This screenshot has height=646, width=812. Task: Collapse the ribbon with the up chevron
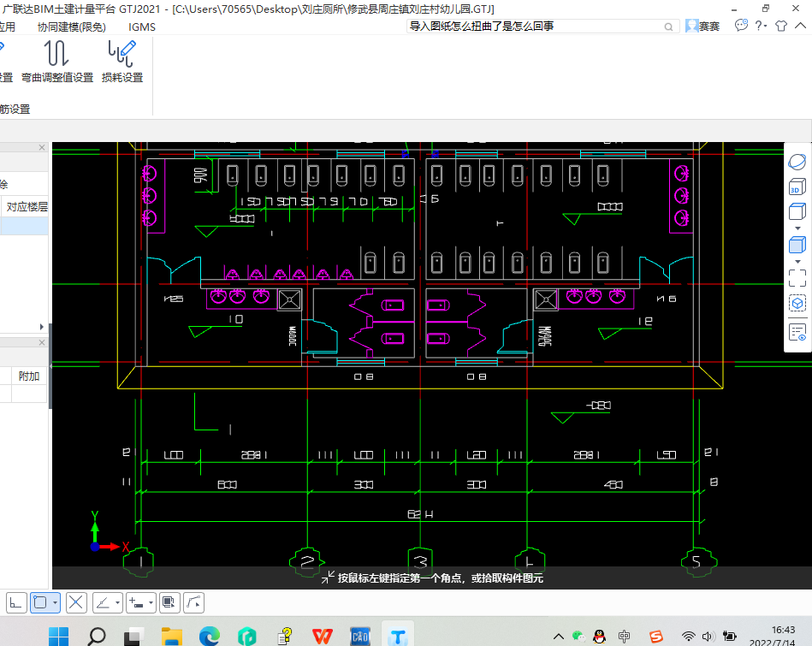point(800,26)
